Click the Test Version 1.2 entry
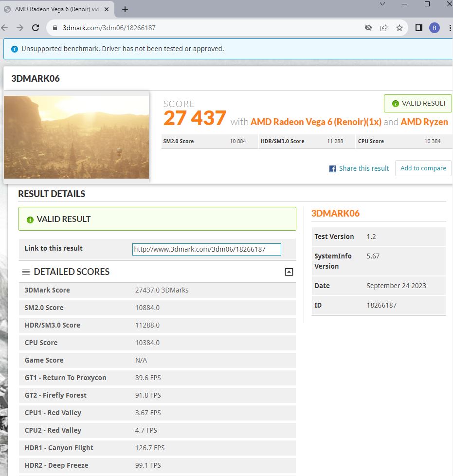The height and width of the screenshot is (476, 453). (x=379, y=237)
